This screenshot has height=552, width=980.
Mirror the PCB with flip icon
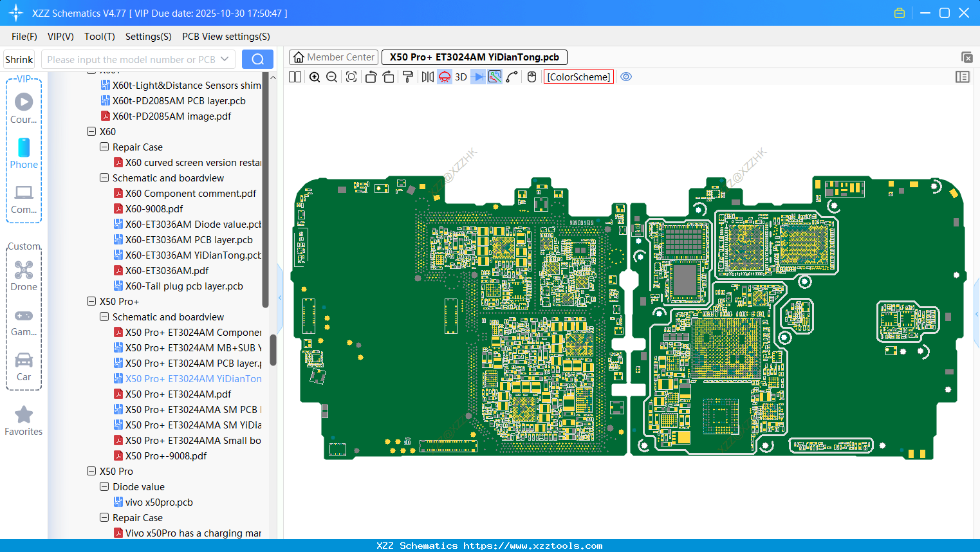[x=427, y=77]
